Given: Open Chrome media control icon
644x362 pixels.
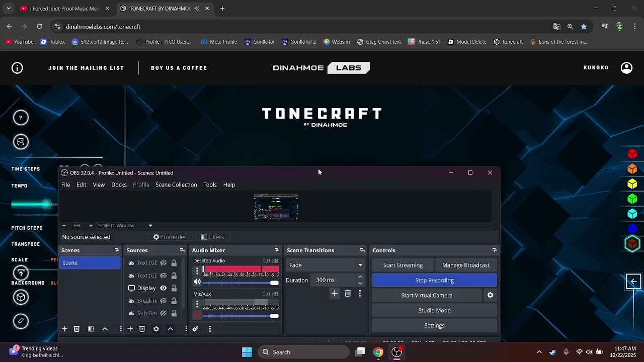Looking at the screenshot, I should pos(605,27).
